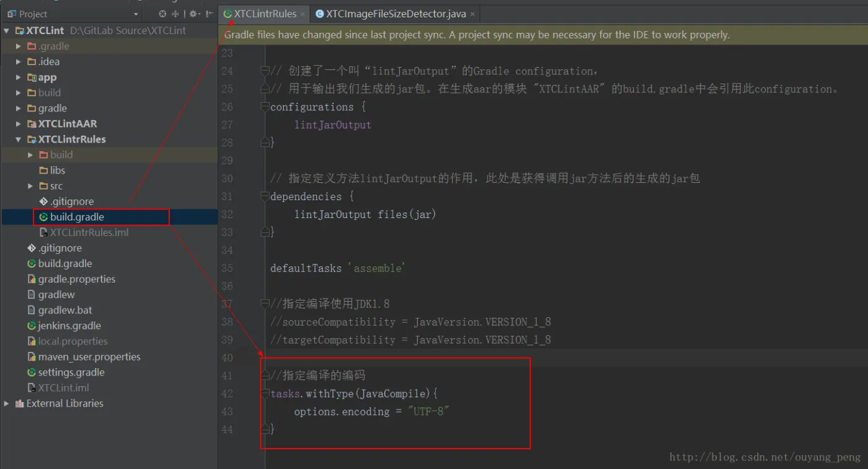Select the gradlew.bat file

pyautogui.click(x=65, y=310)
